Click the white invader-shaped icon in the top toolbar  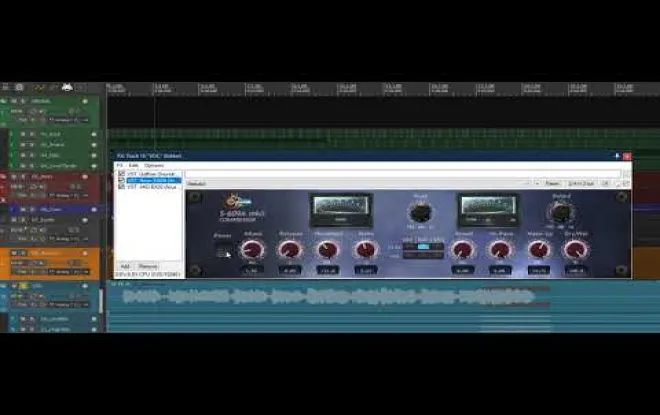67,87
